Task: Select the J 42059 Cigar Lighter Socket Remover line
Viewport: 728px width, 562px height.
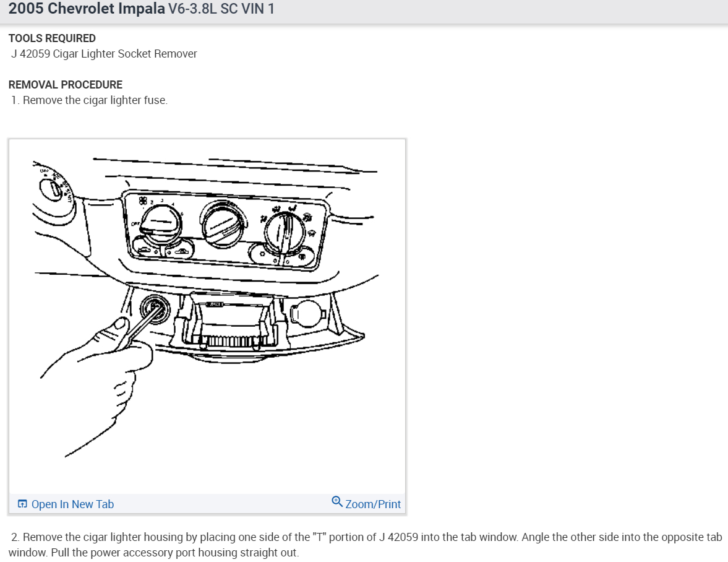Action: coord(104,54)
